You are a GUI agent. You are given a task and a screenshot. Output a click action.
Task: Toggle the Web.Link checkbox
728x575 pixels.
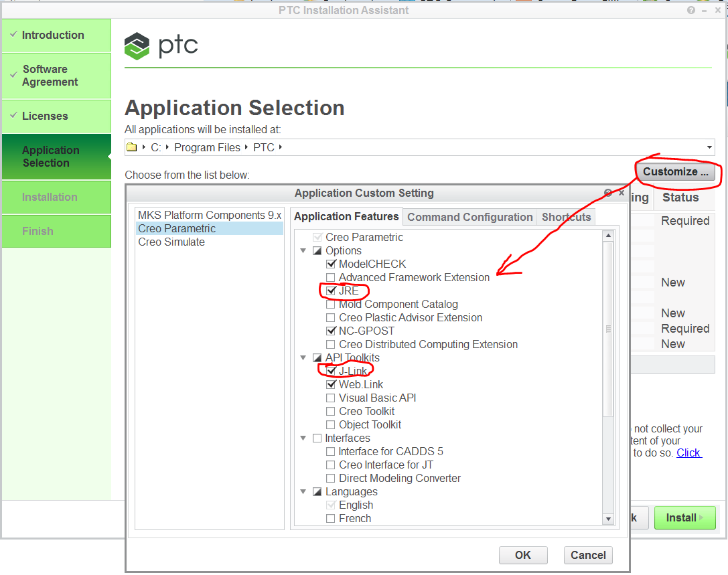331,385
